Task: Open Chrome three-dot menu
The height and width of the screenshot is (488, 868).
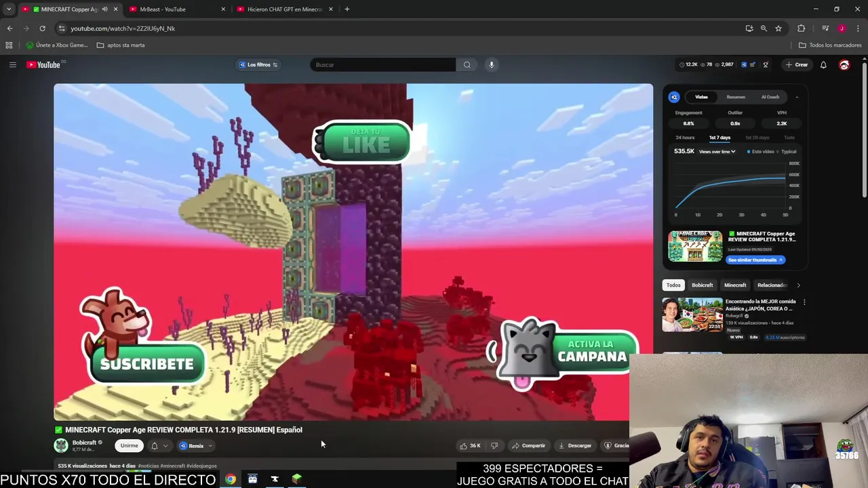Action: coord(858,28)
